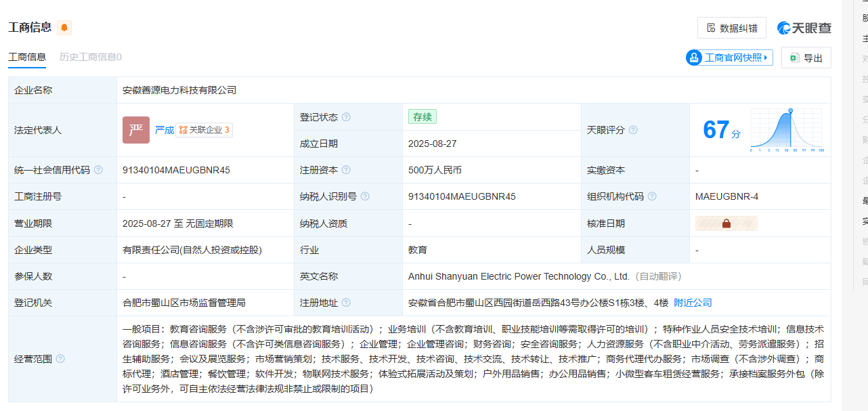
Task: View 关联企业 3 related companies
Action: [x=204, y=130]
